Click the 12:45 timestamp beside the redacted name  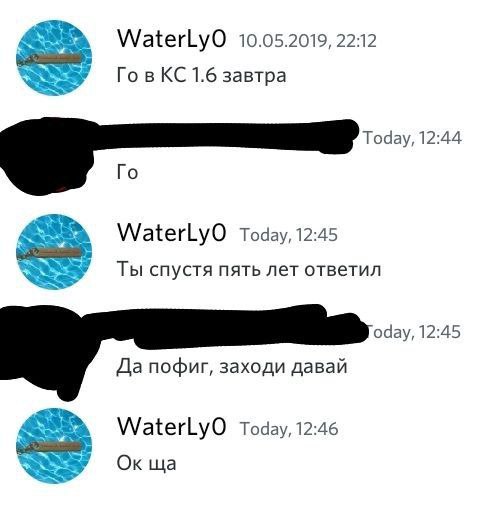(414, 332)
